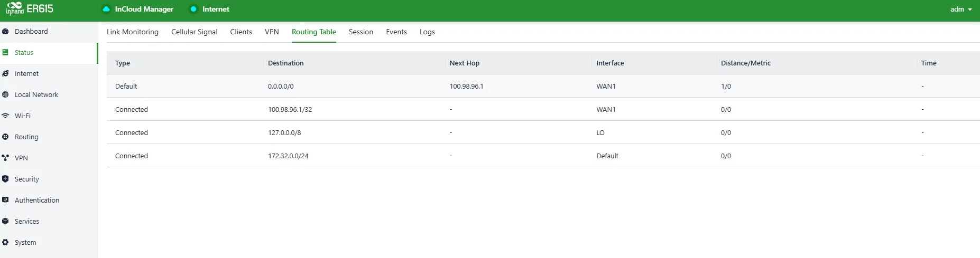This screenshot has height=258, width=980.
Task: Click the Internet status indicator dot
Action: (193, 9)
